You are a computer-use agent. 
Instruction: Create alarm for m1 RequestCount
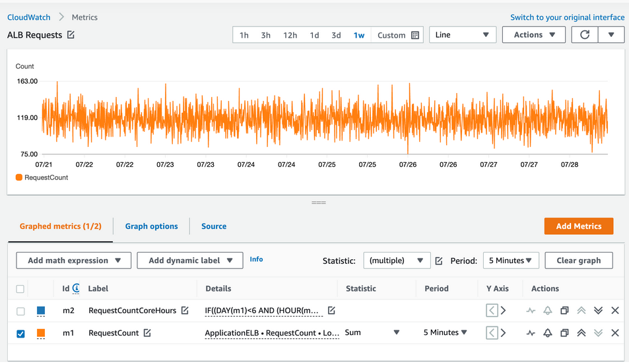pyautogui.click(x=548, y=333)
